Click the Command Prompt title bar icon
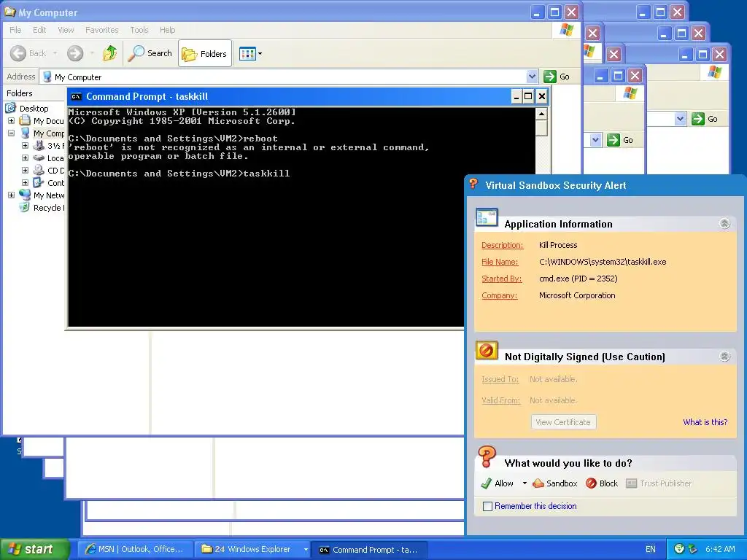Viewport: 747px width, 560px height. point(76,97)
